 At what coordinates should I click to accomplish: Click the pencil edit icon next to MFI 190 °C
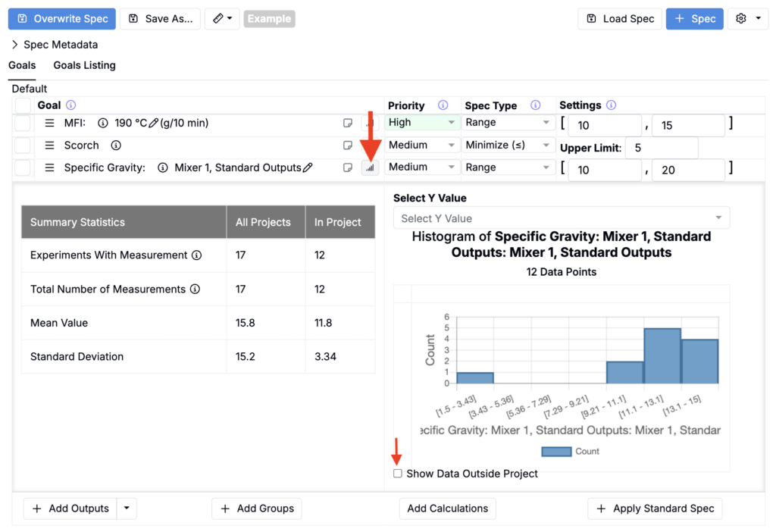(154, 123)
